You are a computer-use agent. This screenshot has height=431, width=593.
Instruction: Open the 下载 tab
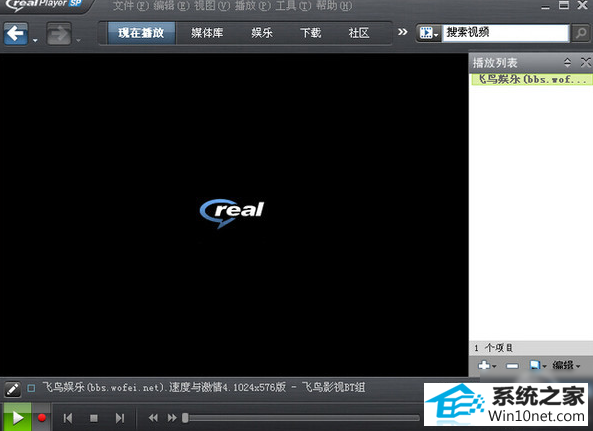click(310, 33)
